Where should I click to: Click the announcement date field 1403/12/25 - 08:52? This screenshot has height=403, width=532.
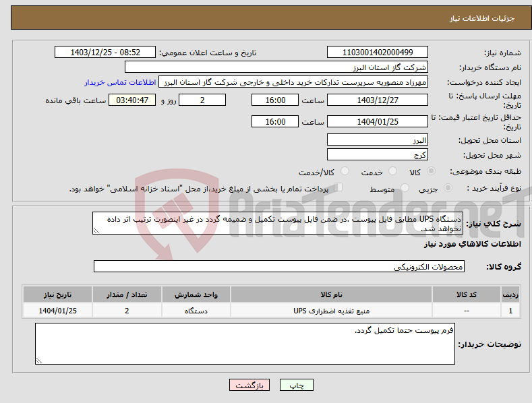(105, 53)
